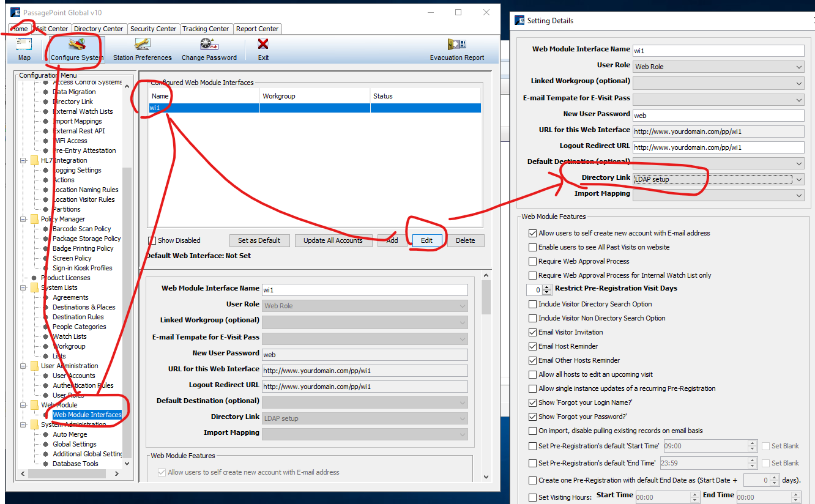Collapse the User Administration tree node
815x504 pixels.
[23, 366]
